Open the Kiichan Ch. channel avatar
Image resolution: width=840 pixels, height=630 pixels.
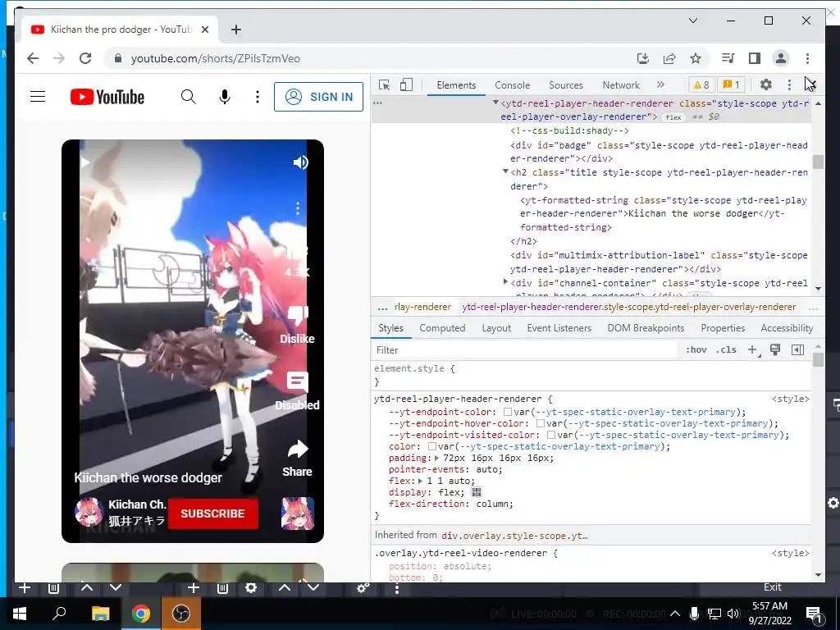[89, 513]
